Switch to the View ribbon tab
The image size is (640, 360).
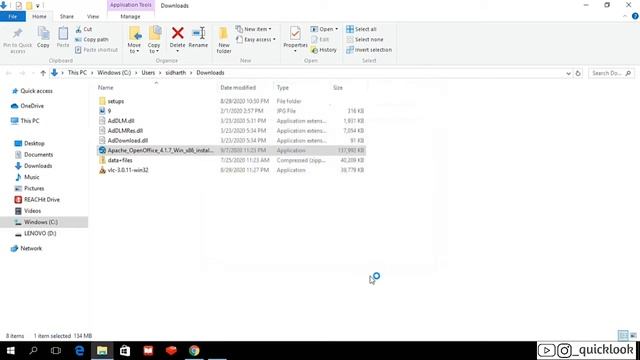pos(93,16)
